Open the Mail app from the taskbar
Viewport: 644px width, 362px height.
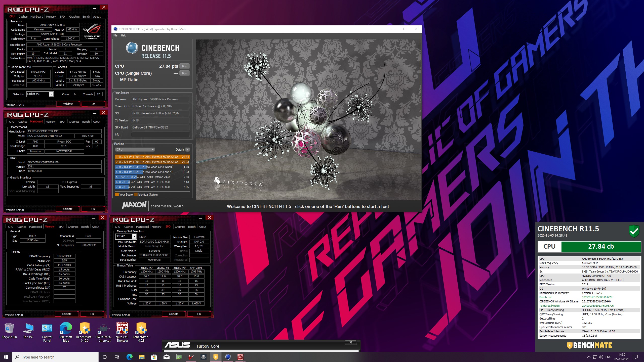pyautogui.click(x=166, y=357)
